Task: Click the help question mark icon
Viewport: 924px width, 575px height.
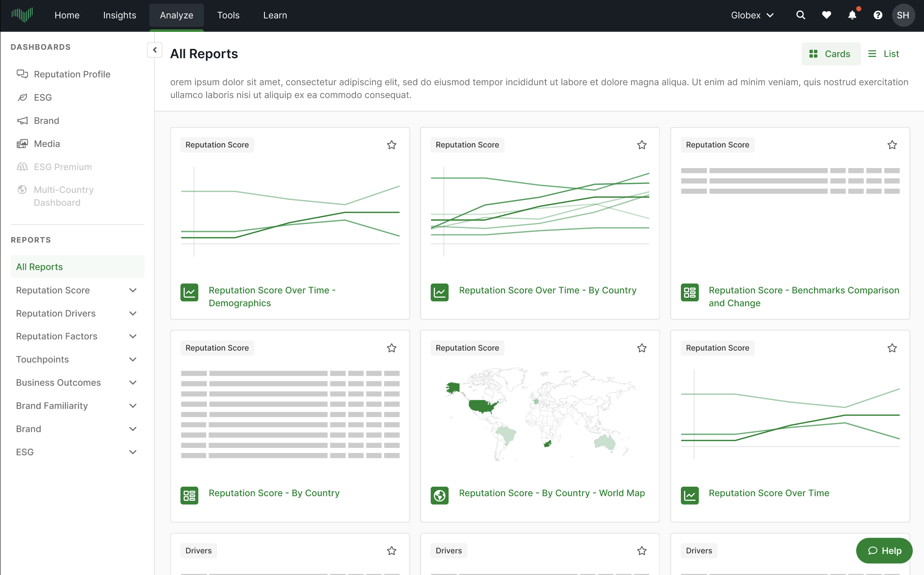Action: pyautogui.click(x=878, y=15)
